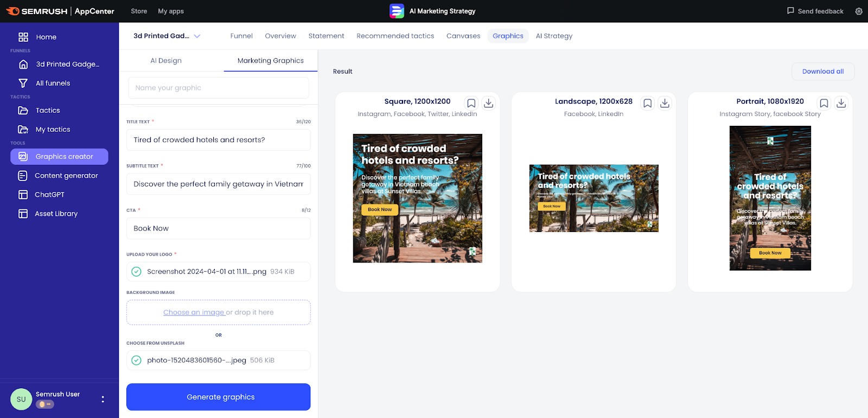Click the check icon beside Screenshot logo file

point(136,272)
